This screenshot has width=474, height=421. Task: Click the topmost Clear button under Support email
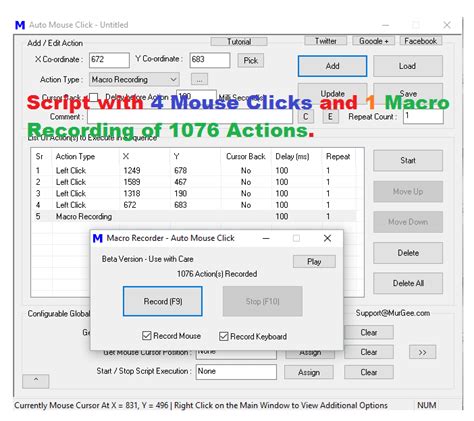tap(369, 333)
